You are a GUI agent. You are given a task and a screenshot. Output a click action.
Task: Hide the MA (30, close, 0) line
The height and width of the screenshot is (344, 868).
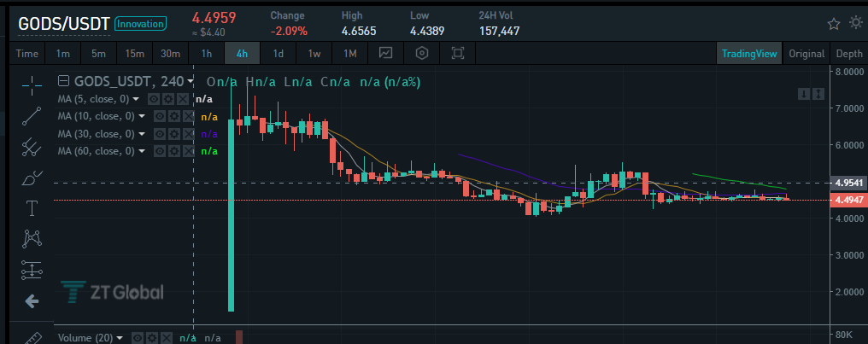tap(160, 134)
